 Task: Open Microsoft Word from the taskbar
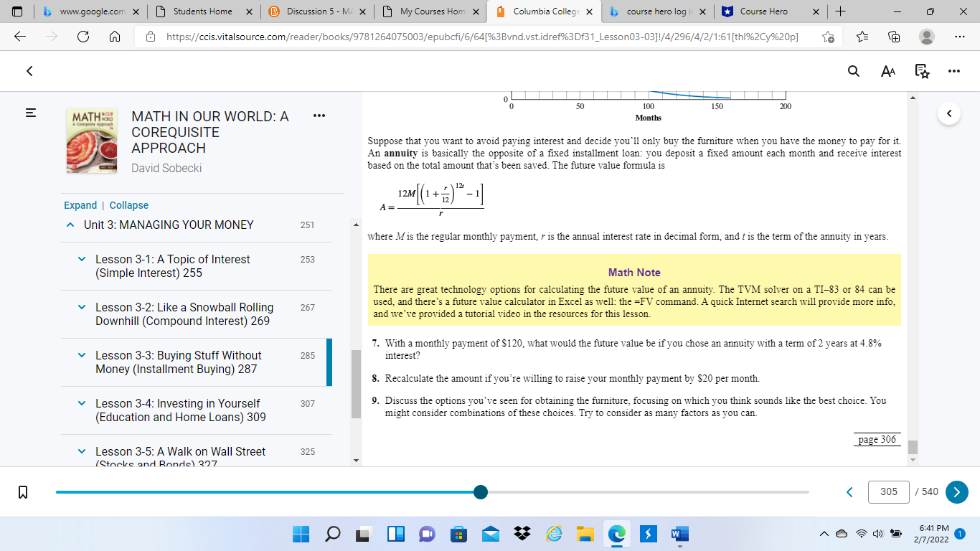(677, 535)
